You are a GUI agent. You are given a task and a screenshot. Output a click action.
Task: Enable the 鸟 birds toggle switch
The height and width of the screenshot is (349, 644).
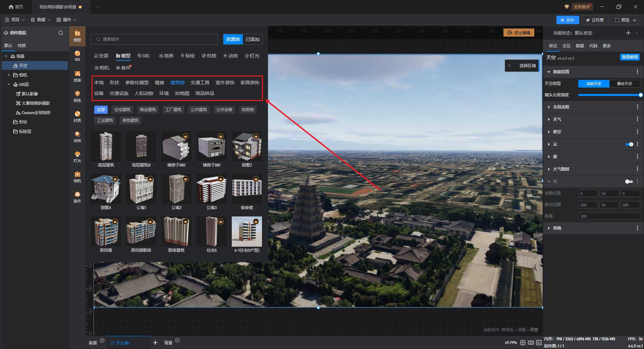click(x=629, y=182)
